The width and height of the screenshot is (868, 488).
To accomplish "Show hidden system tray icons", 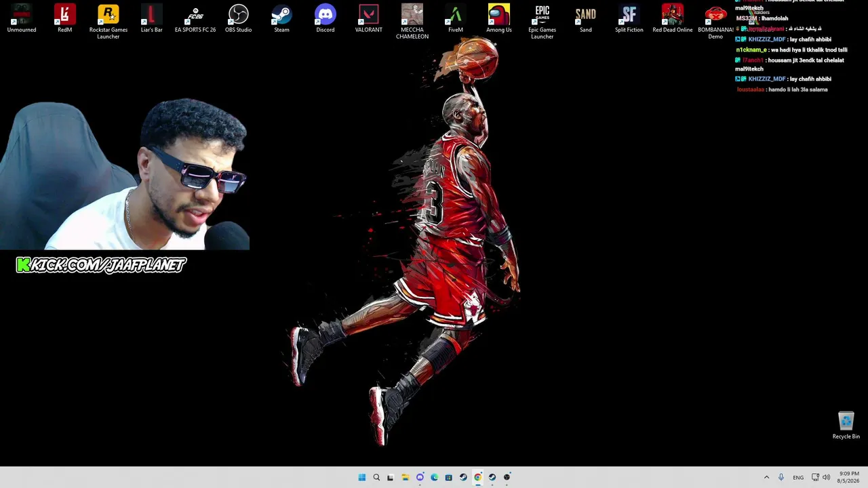I will tap(766, 477).
